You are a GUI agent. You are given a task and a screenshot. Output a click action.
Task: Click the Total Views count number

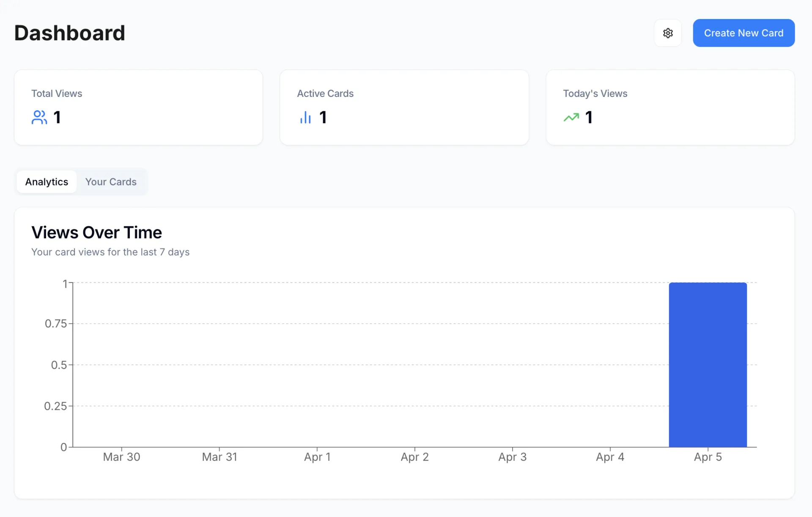[57, 117]
